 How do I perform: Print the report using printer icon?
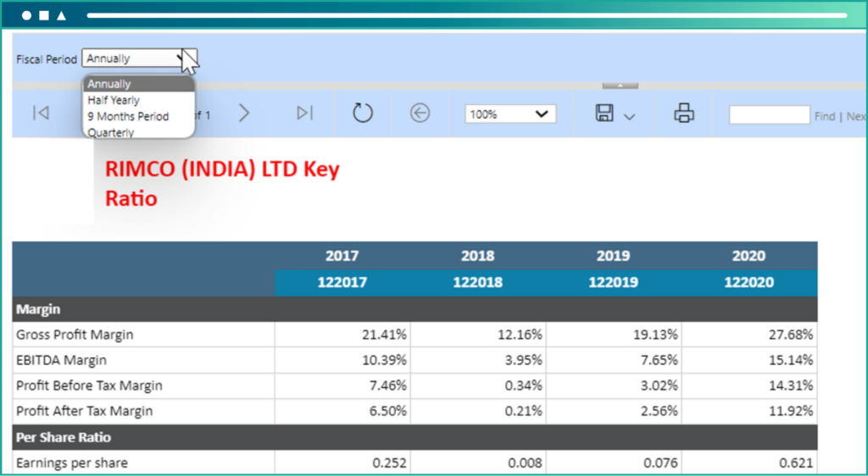(x=684, y=113)
